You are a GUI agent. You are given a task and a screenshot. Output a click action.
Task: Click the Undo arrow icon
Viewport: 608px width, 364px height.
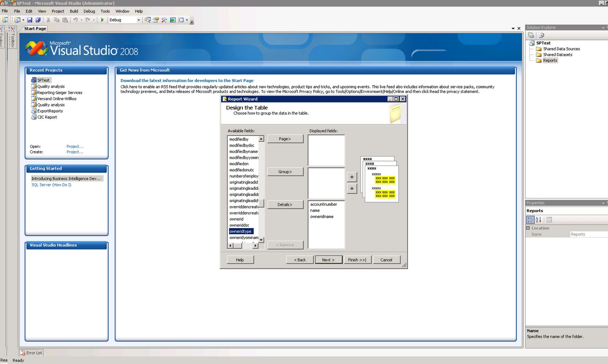76,20
